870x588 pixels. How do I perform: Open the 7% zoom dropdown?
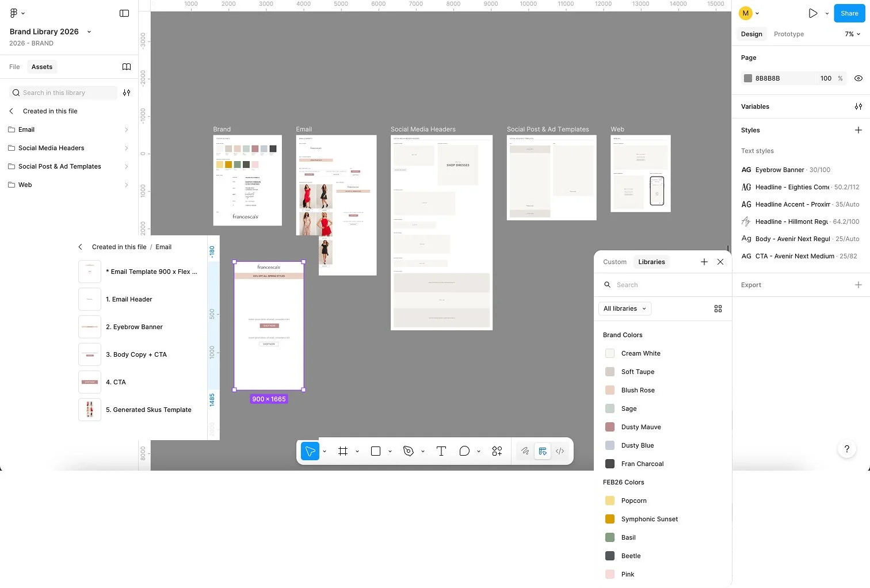click(852, 34)
